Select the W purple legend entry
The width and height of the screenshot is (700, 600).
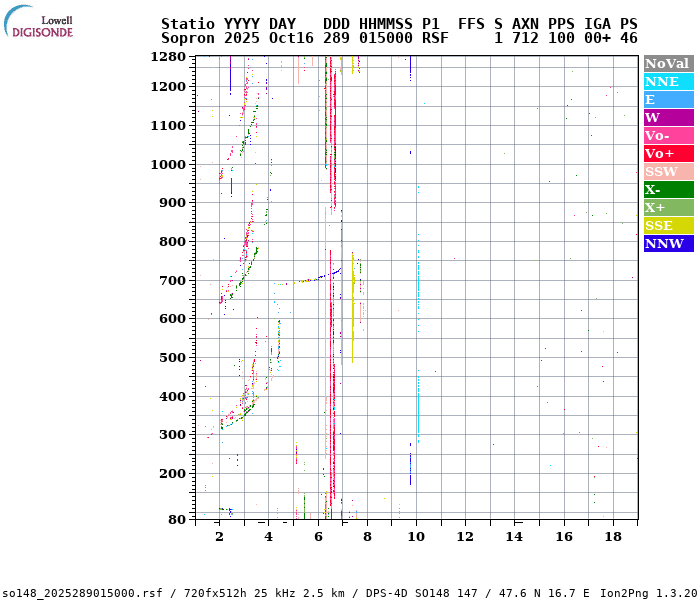coord(668,117)
